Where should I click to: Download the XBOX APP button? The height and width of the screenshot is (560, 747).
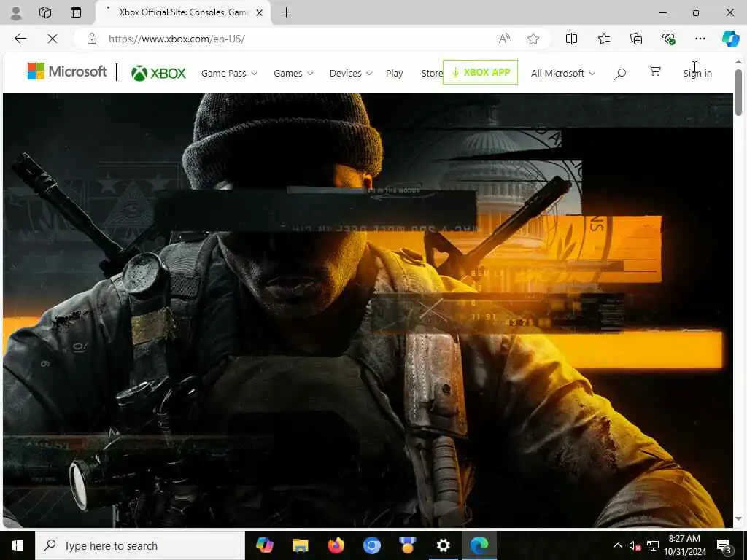tap(480, 72)
